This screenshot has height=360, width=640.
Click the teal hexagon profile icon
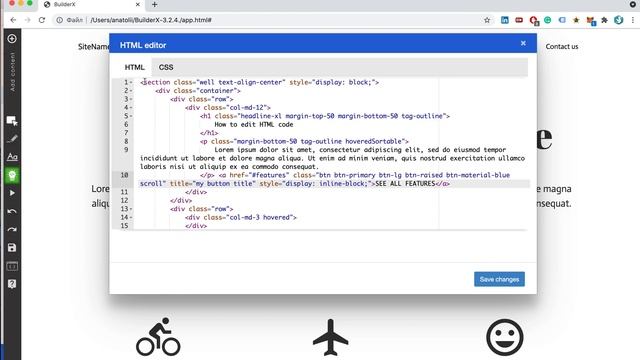coord(619,20)
